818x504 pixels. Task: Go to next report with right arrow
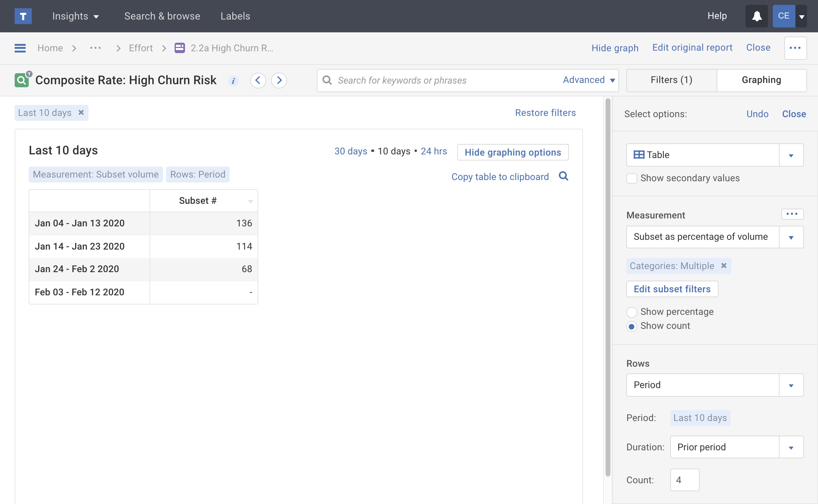tap(279, 80)
